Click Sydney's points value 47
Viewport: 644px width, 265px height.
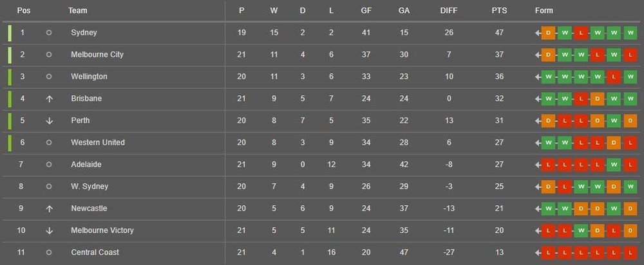click(497, 33)
